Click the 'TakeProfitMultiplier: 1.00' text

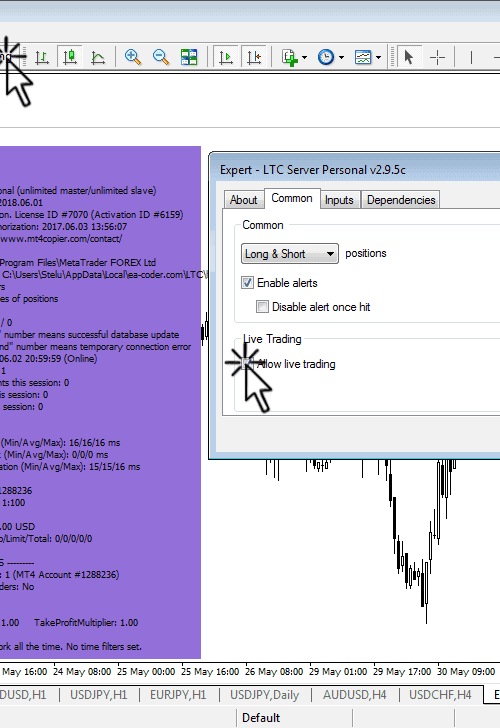pos(86,623)
